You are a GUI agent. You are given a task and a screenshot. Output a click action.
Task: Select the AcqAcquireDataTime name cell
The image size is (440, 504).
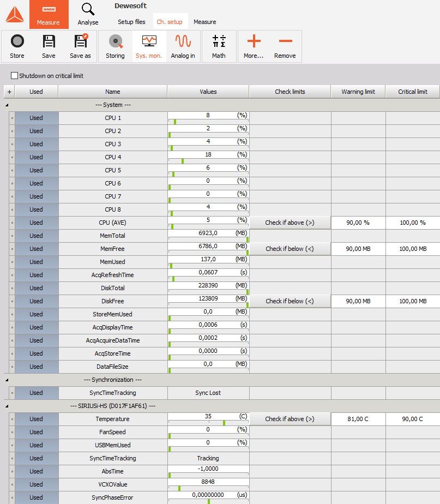(113, 341)
